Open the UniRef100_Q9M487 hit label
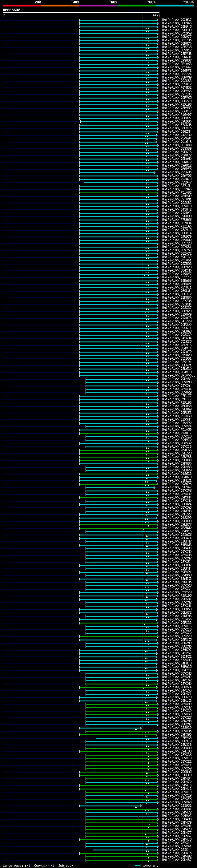The width and height of the screenshot is (197, 868). point(177,860)
